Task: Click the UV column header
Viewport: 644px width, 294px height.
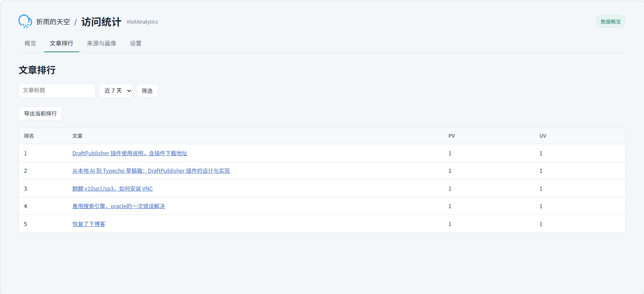Action: (543, 136)
